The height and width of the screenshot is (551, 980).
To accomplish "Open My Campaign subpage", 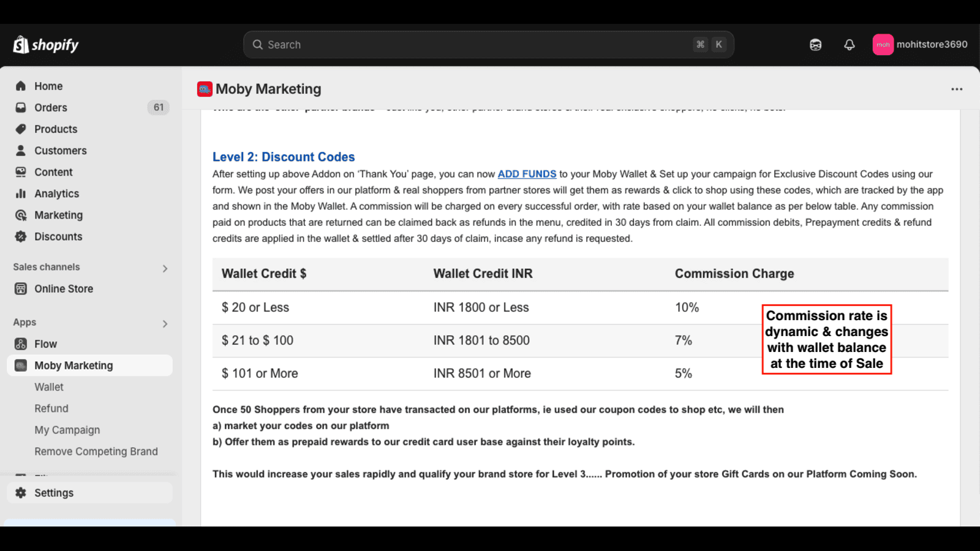I will coord(67,430).
